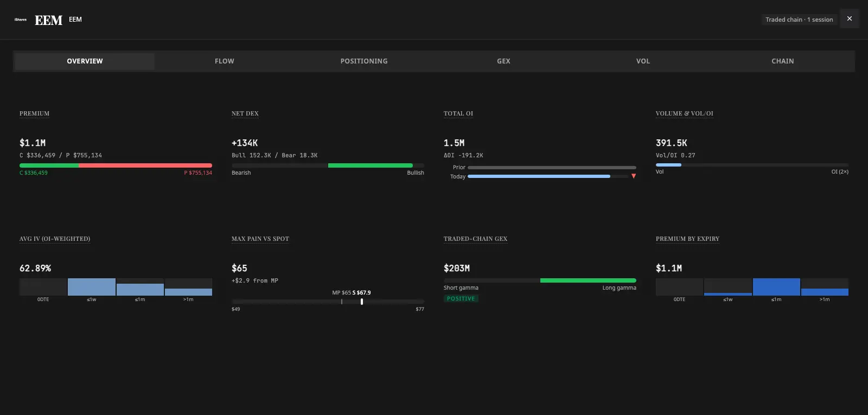Click the iShares logo icon
The height and width of the screenshot is (415, 868).
click(21, 20)
